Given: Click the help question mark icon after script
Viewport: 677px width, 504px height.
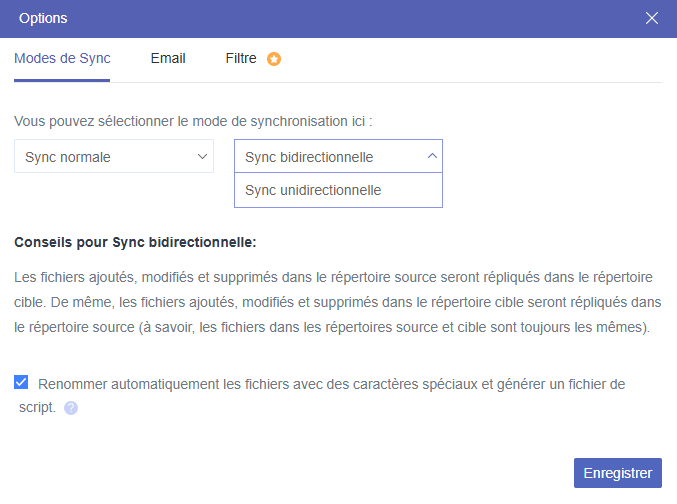Looking at the screenshot, I should pyautogui.click(x=71, y=408).
